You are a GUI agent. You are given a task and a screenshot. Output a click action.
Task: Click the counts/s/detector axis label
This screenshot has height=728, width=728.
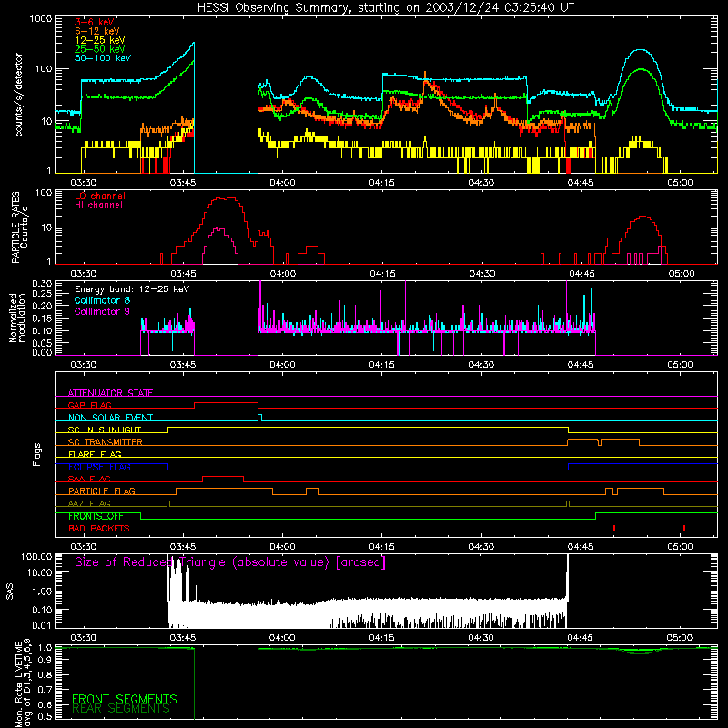(x=19, y=95)
